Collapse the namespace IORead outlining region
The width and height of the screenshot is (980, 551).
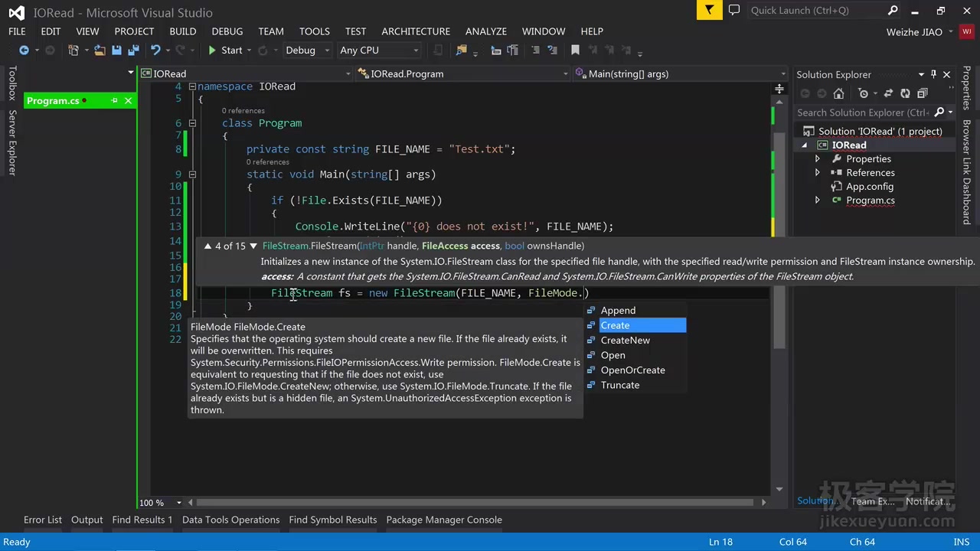192,86
